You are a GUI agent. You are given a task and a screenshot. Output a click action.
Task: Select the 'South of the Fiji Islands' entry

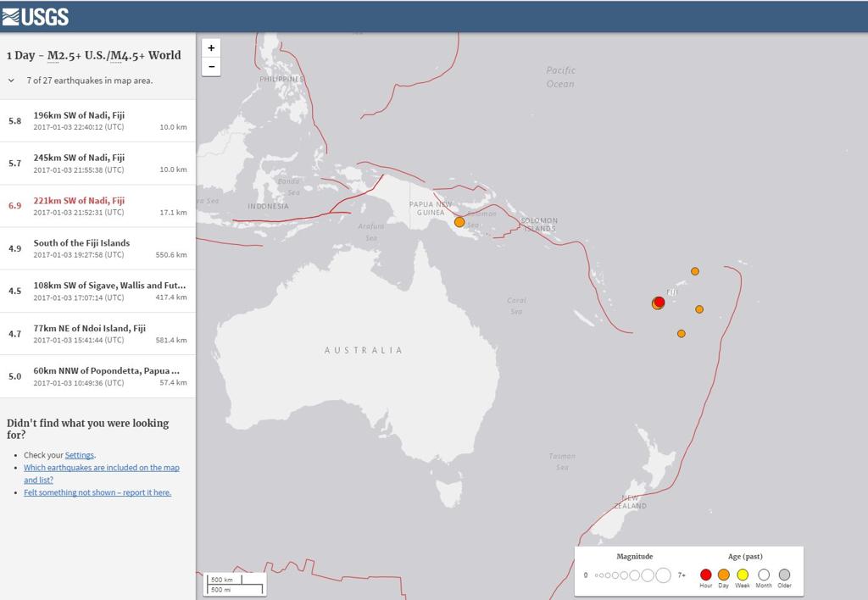click(97, 248)
